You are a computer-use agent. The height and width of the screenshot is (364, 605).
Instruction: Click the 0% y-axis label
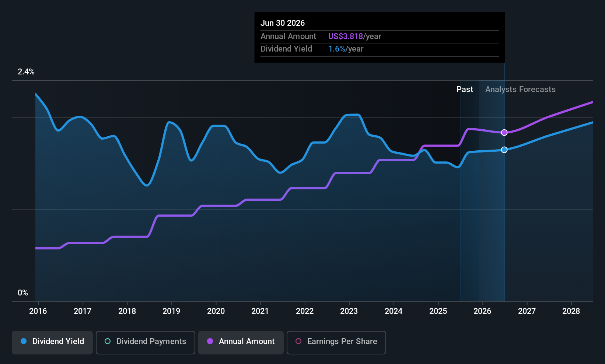[x=23, y=293]
